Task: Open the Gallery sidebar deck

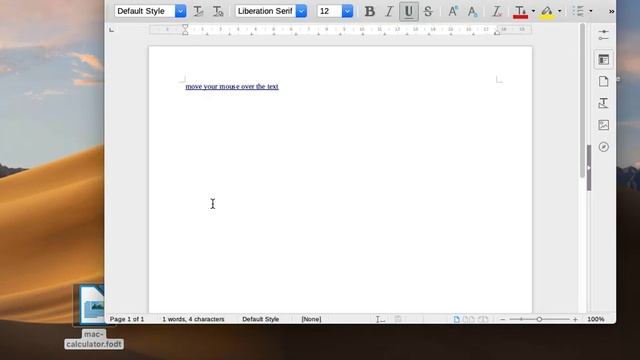Action: [604, 125]
